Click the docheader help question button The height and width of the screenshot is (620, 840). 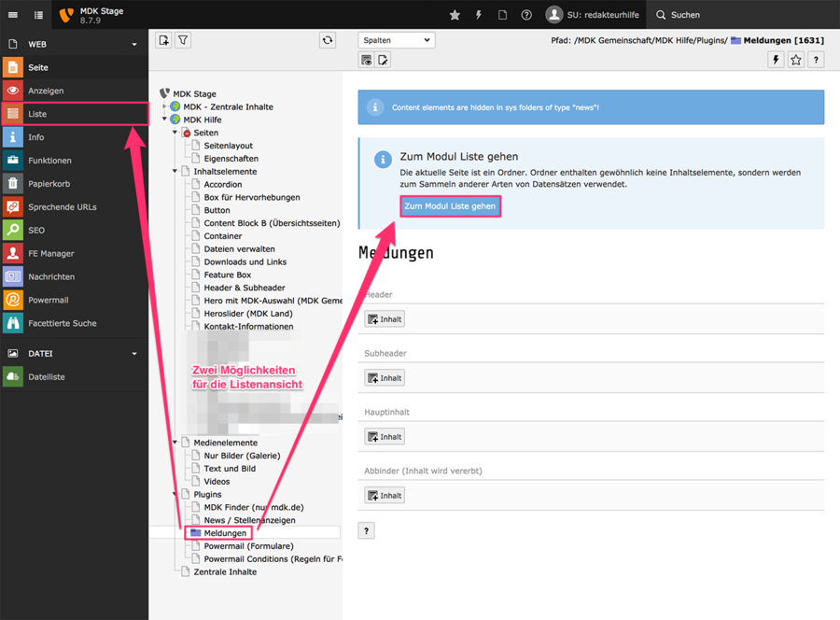(x=816, y=60)
